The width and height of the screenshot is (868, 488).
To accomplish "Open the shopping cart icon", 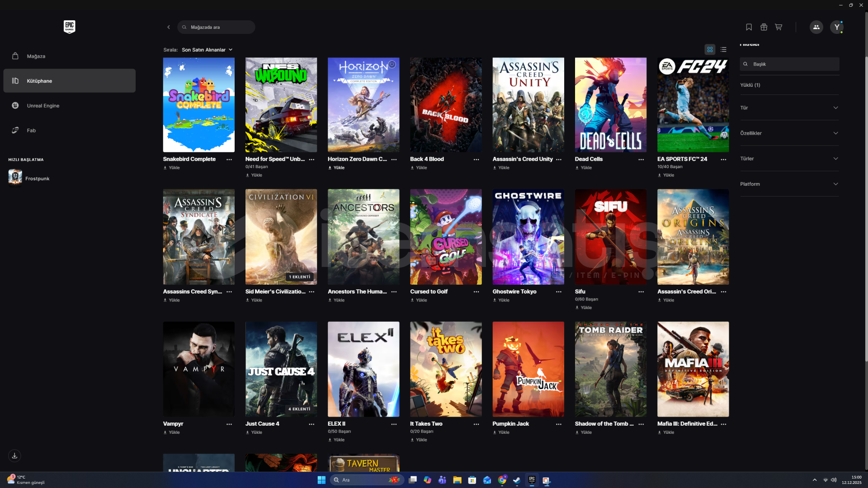I will pos(778,27).
